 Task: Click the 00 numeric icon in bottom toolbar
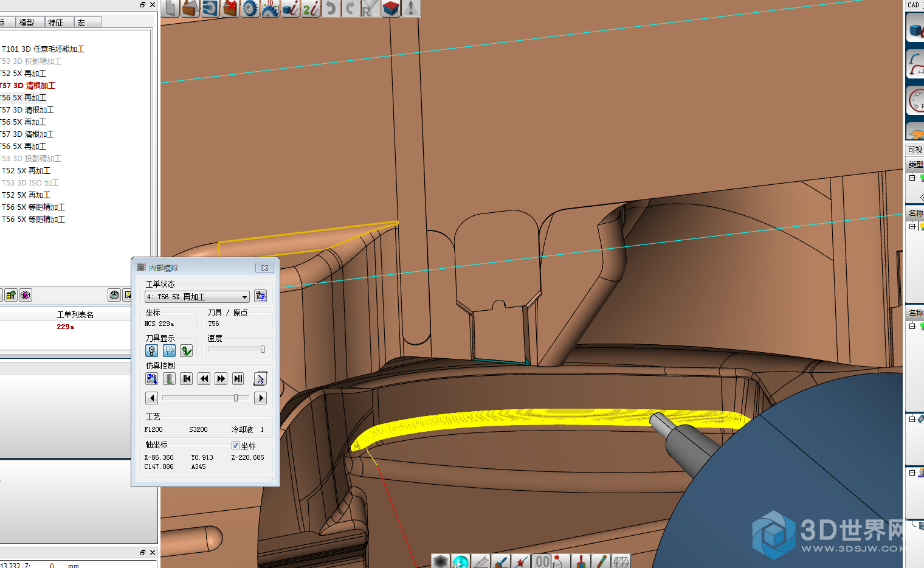point(542,561)
